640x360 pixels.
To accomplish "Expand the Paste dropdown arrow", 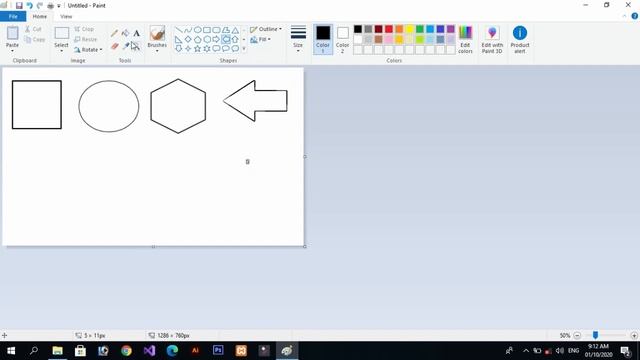I will [12, 51].
